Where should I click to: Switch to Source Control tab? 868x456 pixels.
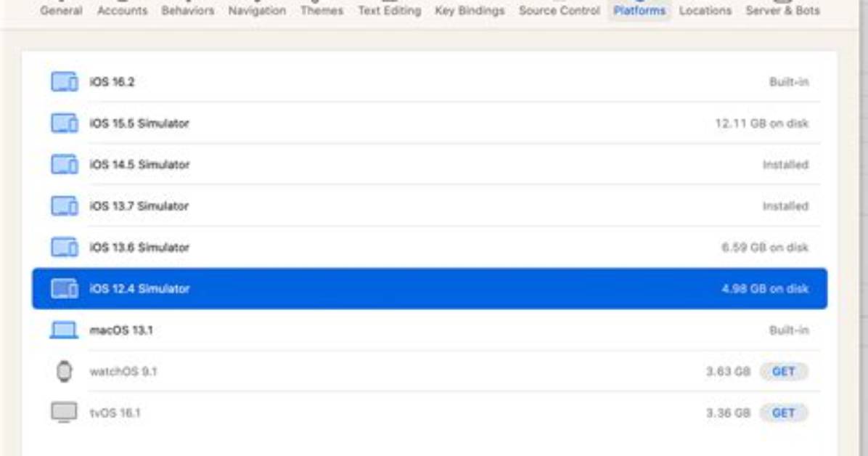pos(559,10)
